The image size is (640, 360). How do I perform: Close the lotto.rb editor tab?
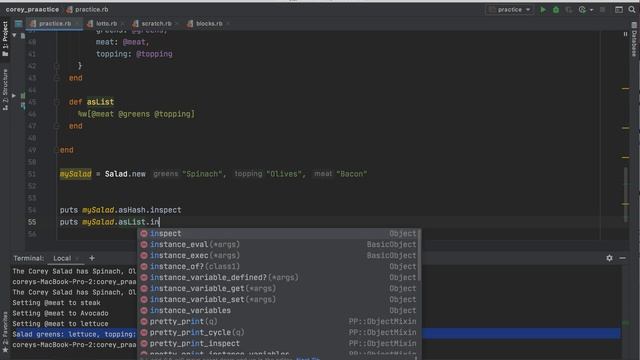122,24
